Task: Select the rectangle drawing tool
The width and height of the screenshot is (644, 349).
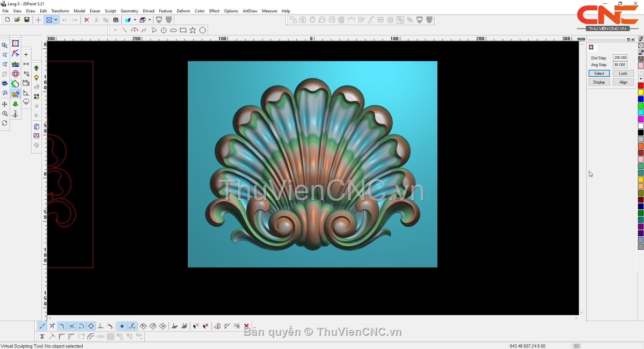Action: (183, 30)
